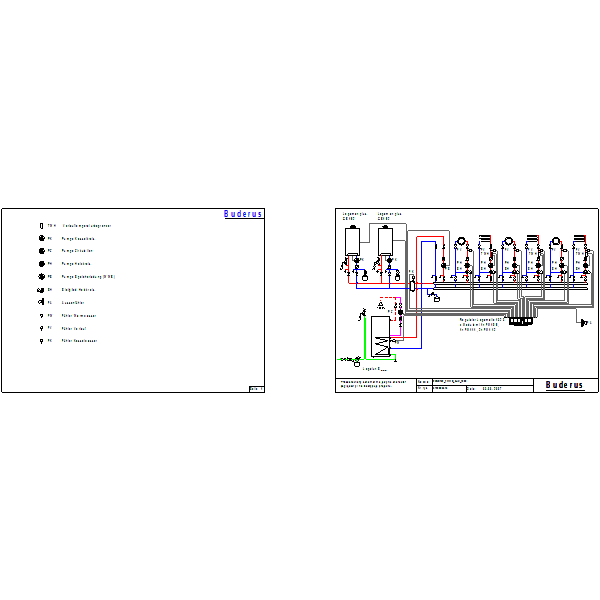Viewport: 600px width, 600px height.
Task: Select the outdoor sensor symbol on schematic
Action: tap(584, 323)
